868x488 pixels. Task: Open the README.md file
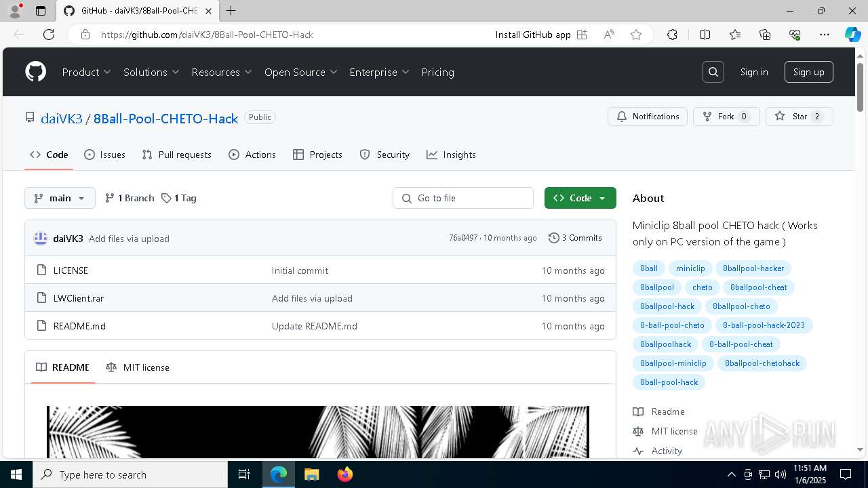[79, 326]
